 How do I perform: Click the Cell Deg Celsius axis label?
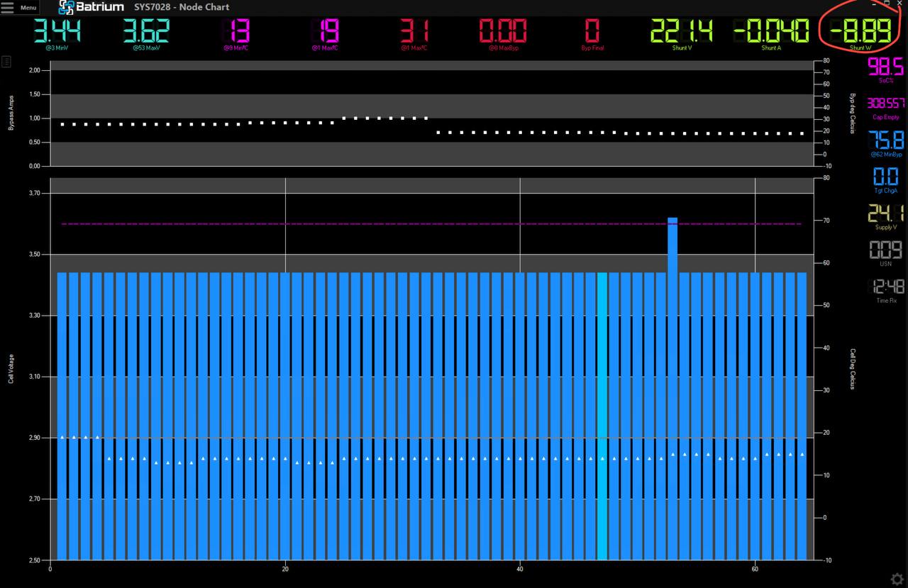(x=853, y=368)
